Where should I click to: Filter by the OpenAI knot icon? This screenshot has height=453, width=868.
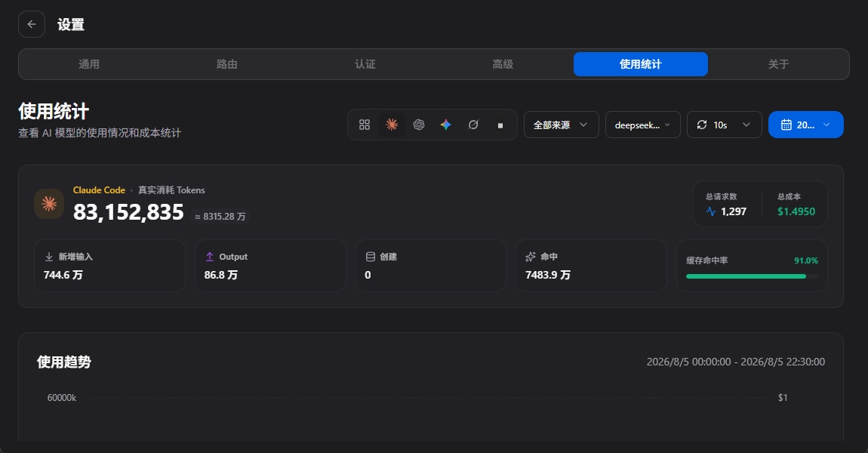tap(418, 125)
